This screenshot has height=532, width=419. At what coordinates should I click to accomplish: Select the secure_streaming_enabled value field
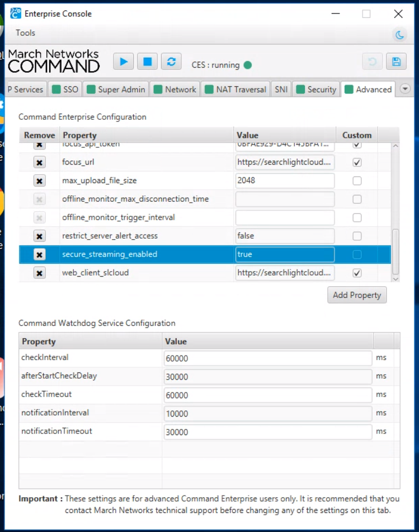tap(285, 254)
